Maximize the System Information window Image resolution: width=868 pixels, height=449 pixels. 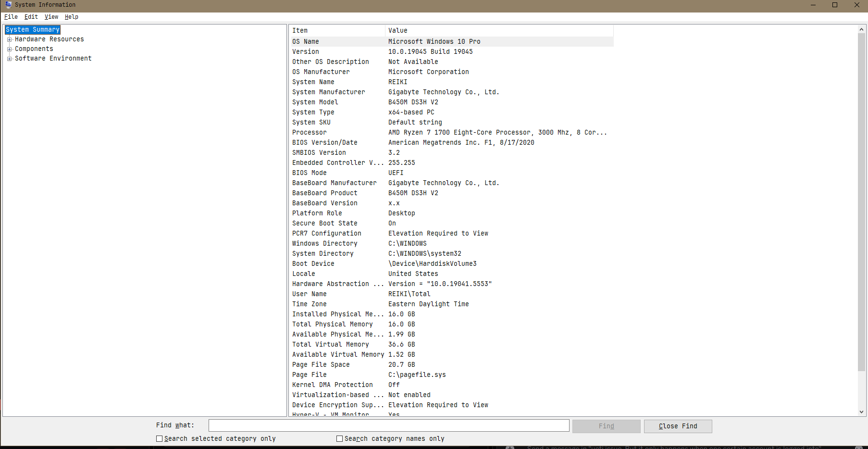pos(835,5)
